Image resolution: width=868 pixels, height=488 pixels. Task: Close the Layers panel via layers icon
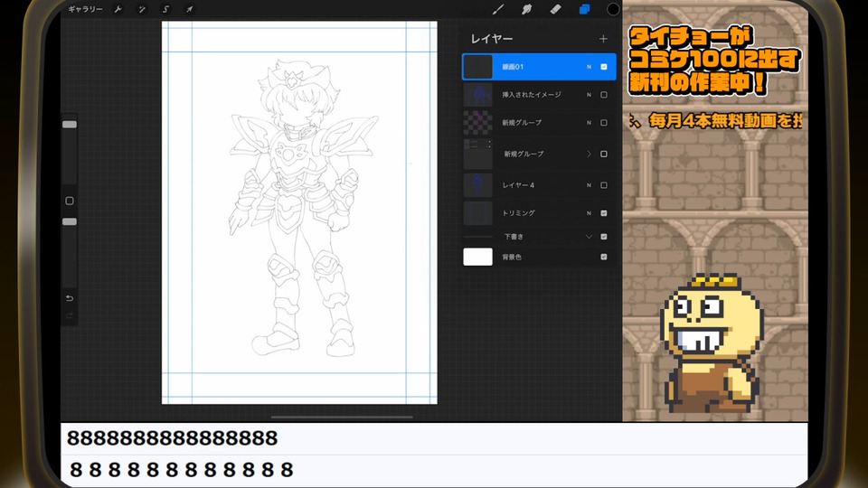(584, 10)
